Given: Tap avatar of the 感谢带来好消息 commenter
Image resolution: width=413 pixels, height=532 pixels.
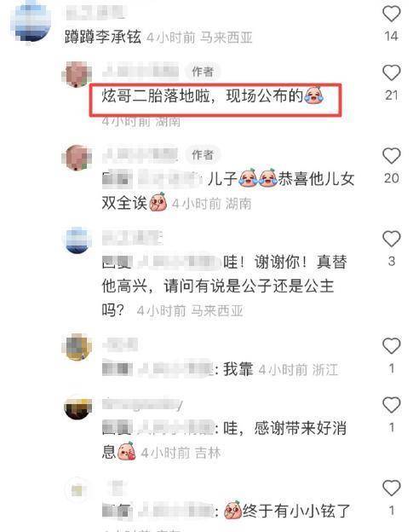Looking at the screenshot, I should 77,407.
